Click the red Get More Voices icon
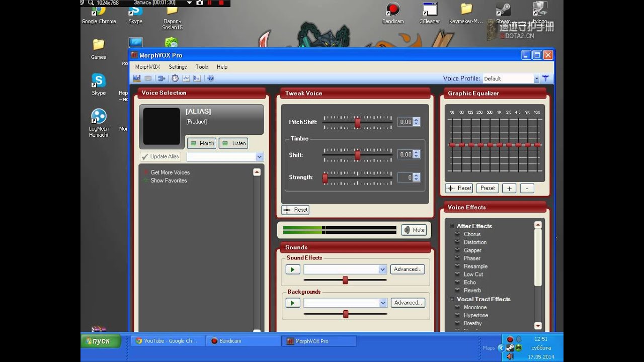644x362 pixels. click(146, 172)
